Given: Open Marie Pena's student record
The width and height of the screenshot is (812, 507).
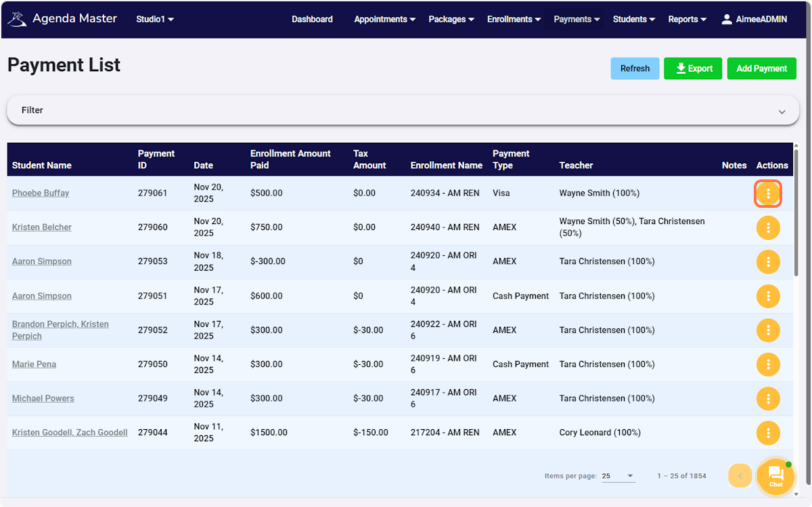Looking at the screenshot, I should point(34,364).
